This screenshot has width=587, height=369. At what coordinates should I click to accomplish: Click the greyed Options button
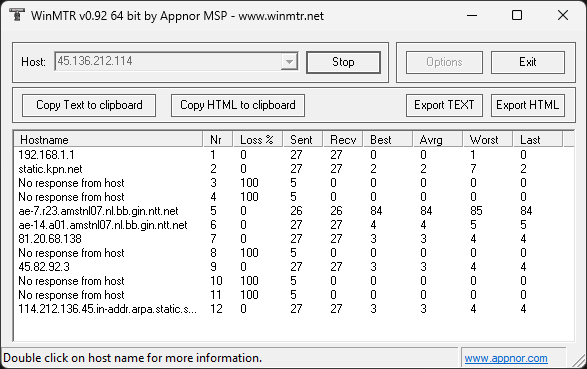(x=444, y=62)
